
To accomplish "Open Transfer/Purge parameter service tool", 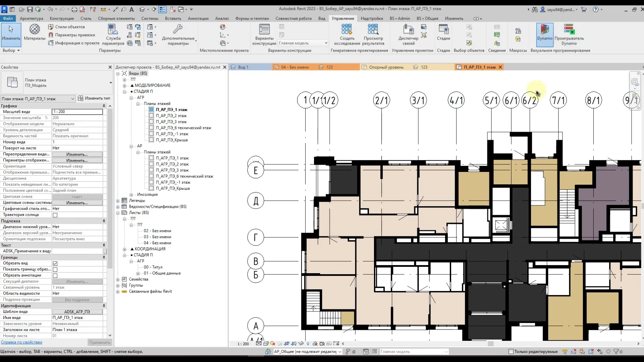I will tap(113, 35).
